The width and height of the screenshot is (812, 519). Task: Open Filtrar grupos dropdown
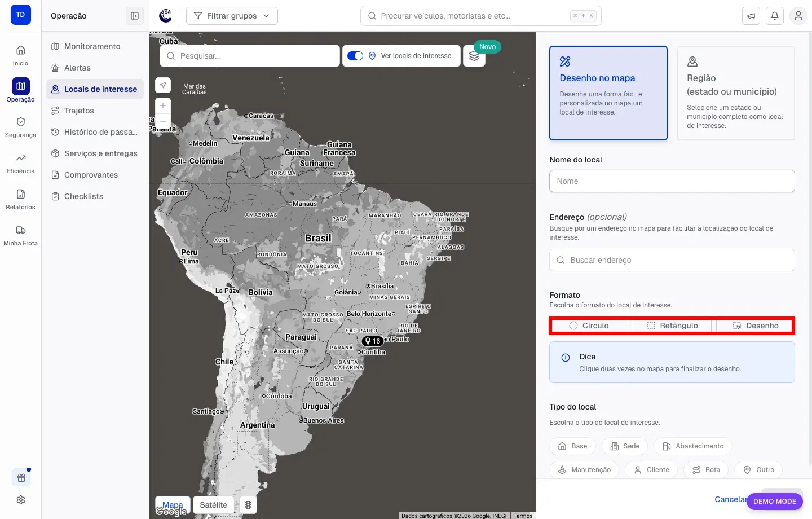click(232, 16)
